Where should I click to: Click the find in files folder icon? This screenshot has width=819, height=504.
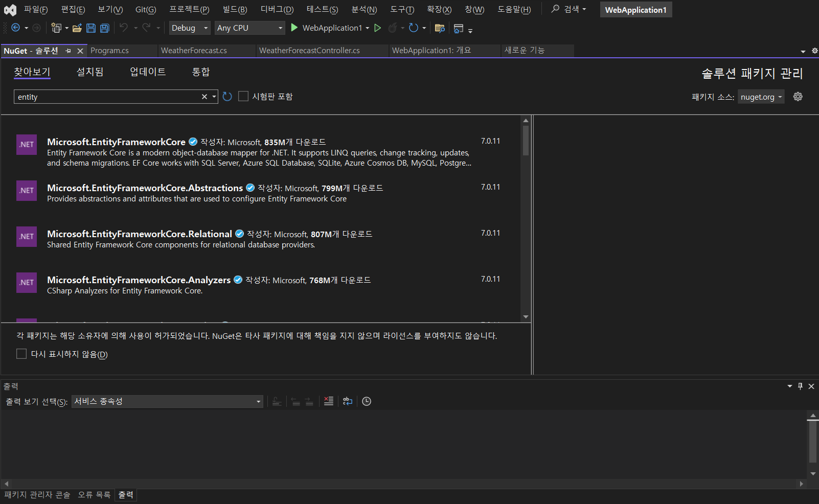point(440,28)
